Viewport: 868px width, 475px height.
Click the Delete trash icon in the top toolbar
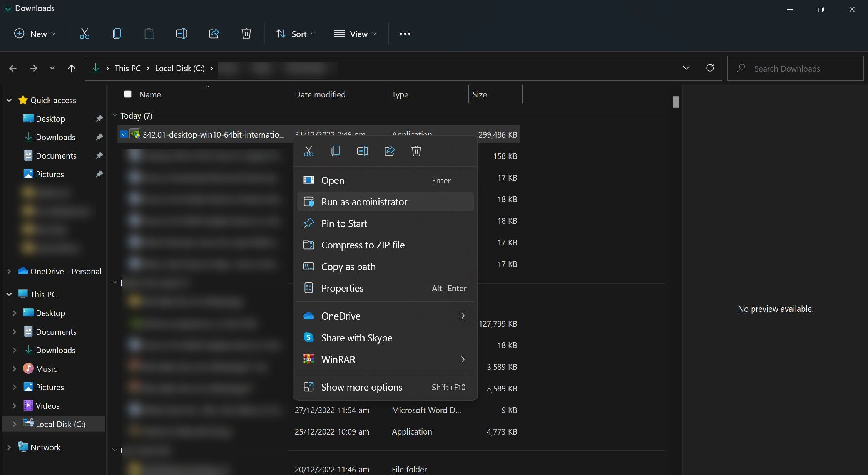click(246, 34)
